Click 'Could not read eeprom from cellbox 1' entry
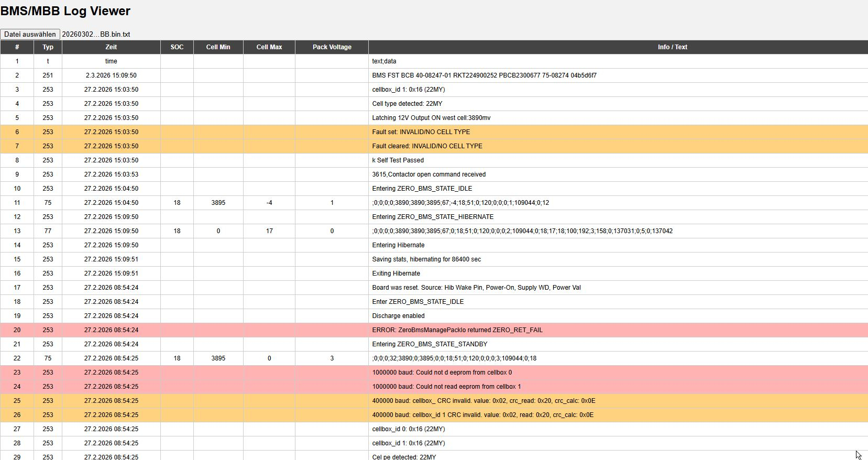The image size is (868, 460). point(446,387)
